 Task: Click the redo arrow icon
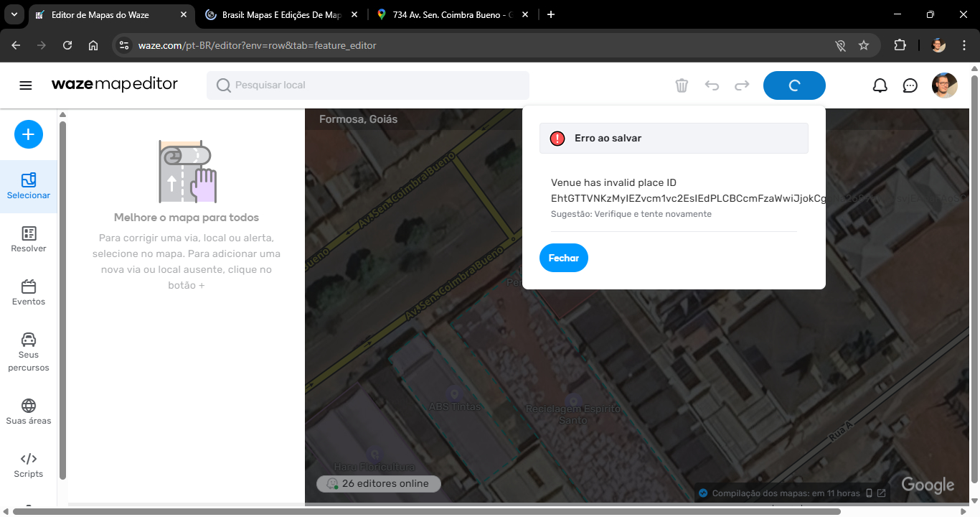coord(742,85)
